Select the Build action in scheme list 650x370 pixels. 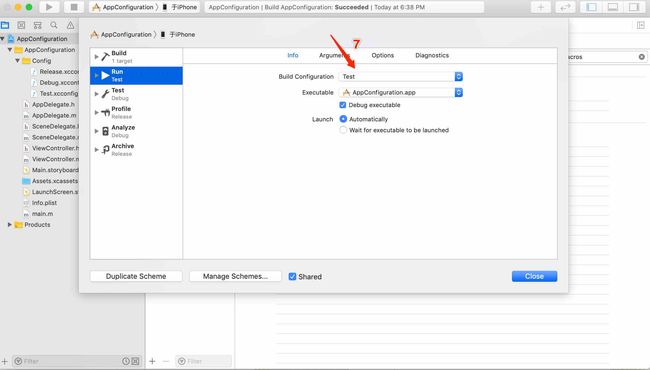136,57
